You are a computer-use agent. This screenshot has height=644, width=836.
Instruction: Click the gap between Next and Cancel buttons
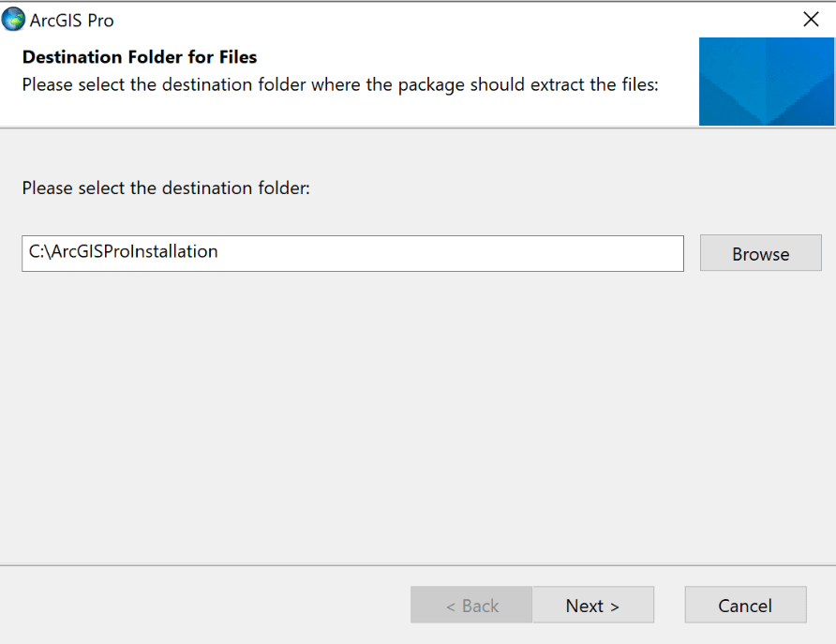point(669,606)
